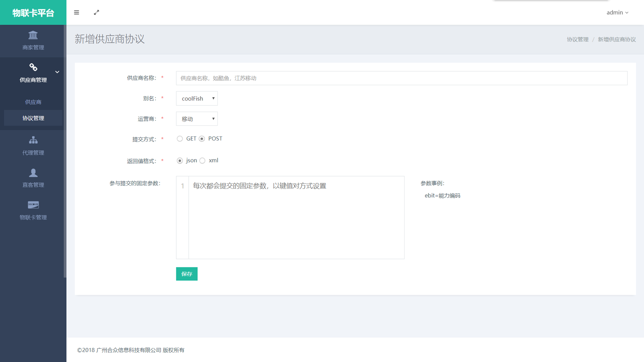The height and width of the screenshot is (362, 644).
Task: Open 商家管理 bank building icon
Action: pyautogui.click(x=33, y=35)
